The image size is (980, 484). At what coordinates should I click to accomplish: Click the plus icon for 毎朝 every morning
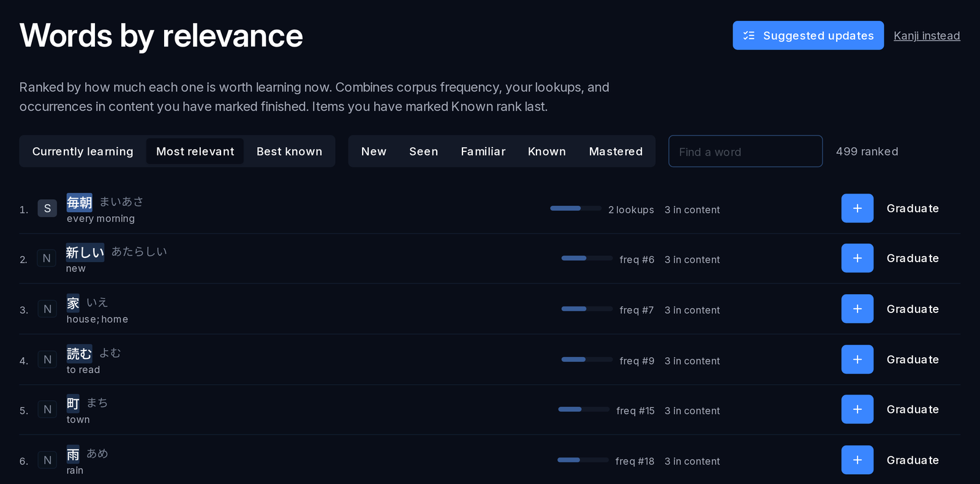[x=857, y=208]
